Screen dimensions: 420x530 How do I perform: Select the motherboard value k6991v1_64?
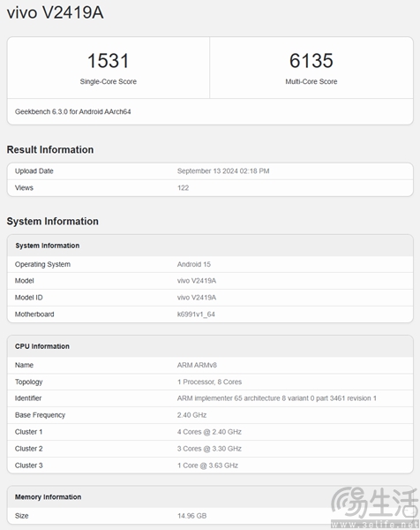pyautogui.click(x=196, y=314)
